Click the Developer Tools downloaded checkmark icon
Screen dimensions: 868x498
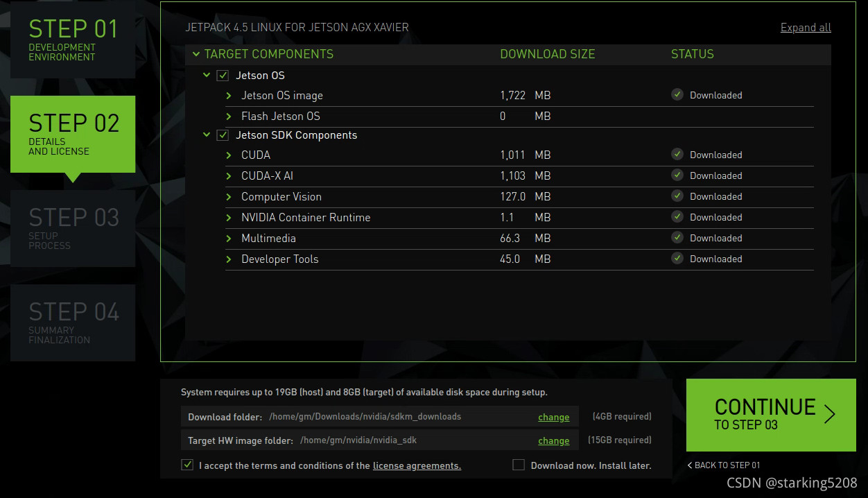coord(677,259)
